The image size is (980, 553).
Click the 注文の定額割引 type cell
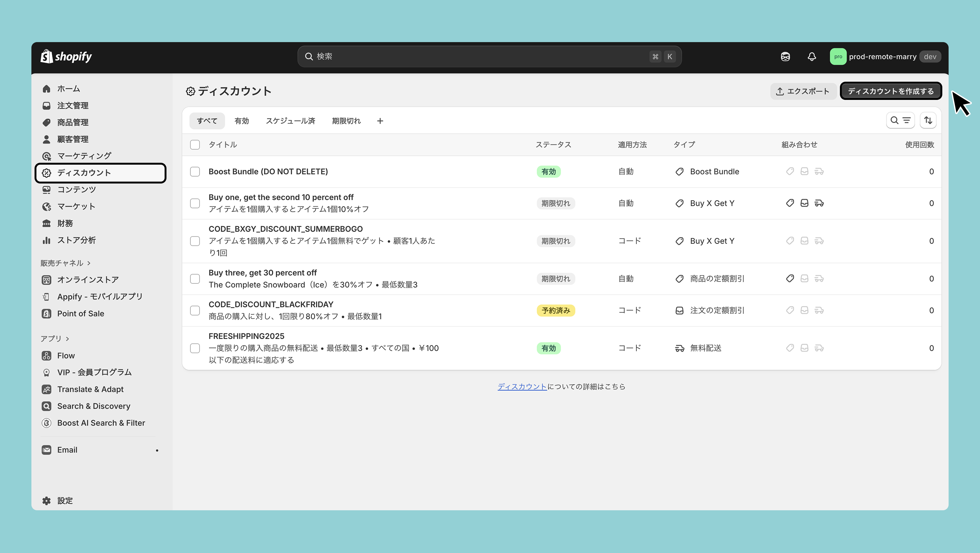point(710,310)
